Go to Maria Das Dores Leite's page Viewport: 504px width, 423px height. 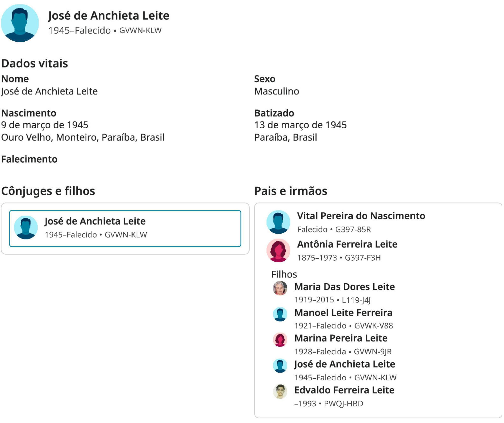(x=345, y=287)
